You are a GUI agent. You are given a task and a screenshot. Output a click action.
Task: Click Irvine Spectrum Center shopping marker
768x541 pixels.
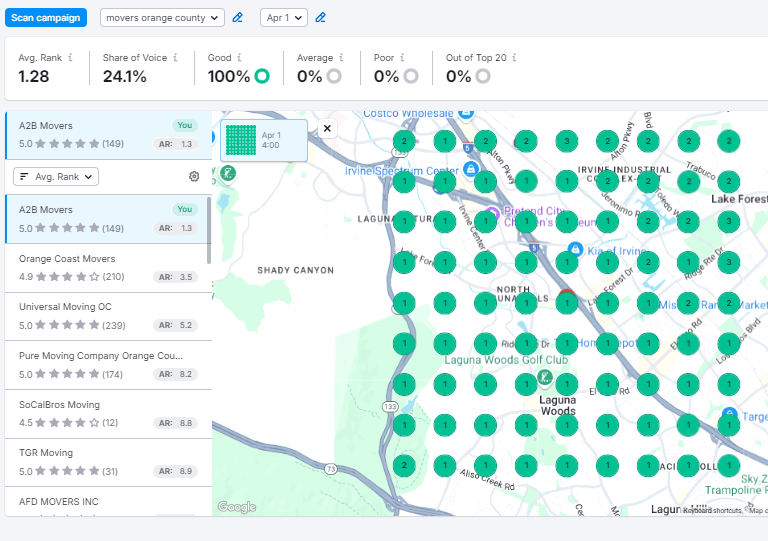(x=471, y=169)
